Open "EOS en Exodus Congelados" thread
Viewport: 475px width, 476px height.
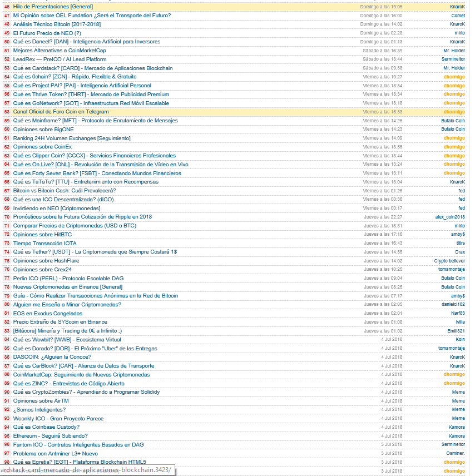pyautogui.click(x=48, y=313)
